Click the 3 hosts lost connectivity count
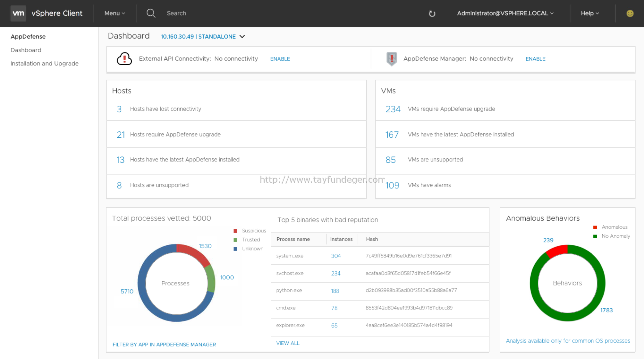The height and width of the screenshot is (359, 644). pyautogui.click(x=119, y=109)
